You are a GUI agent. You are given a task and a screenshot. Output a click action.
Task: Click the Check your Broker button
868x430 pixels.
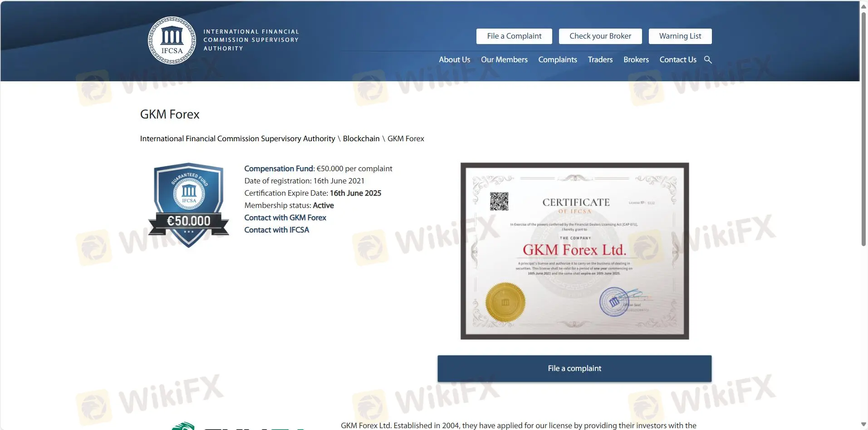coord(600,36)
